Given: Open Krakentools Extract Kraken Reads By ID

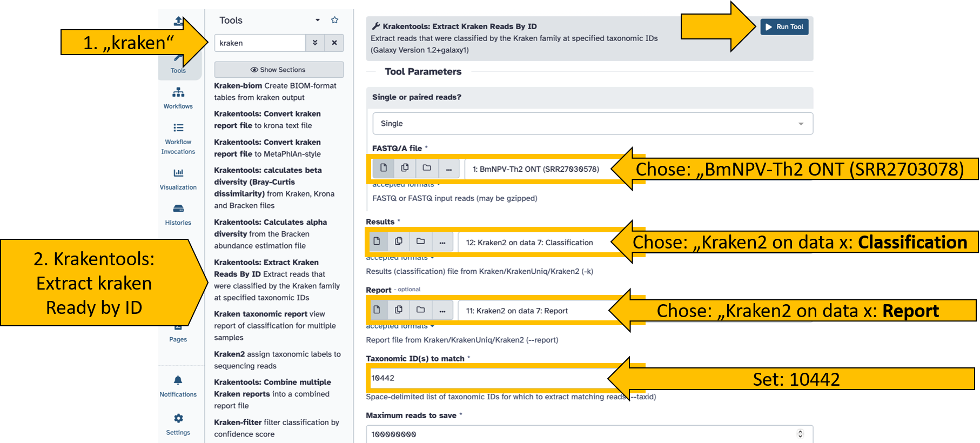Looking at the screenshot, I should (277, 279).
